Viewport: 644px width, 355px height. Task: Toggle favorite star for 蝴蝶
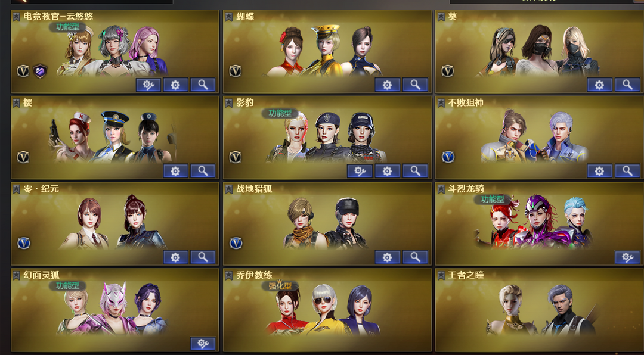(x=229, y=17)
